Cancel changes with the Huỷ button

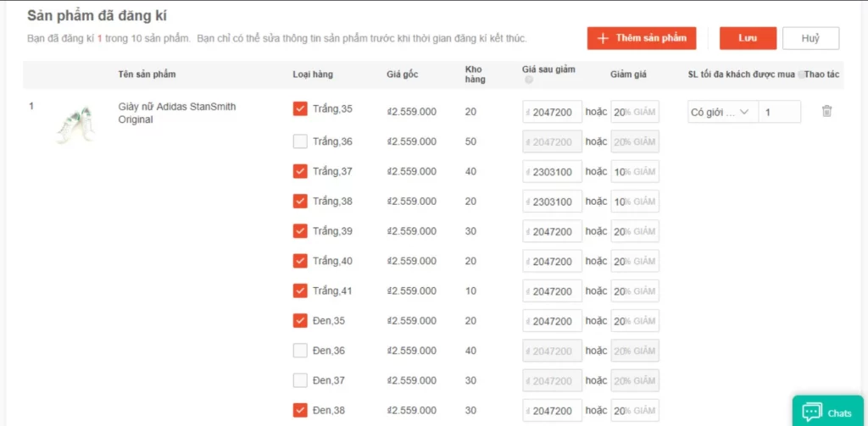pos(810,38)
